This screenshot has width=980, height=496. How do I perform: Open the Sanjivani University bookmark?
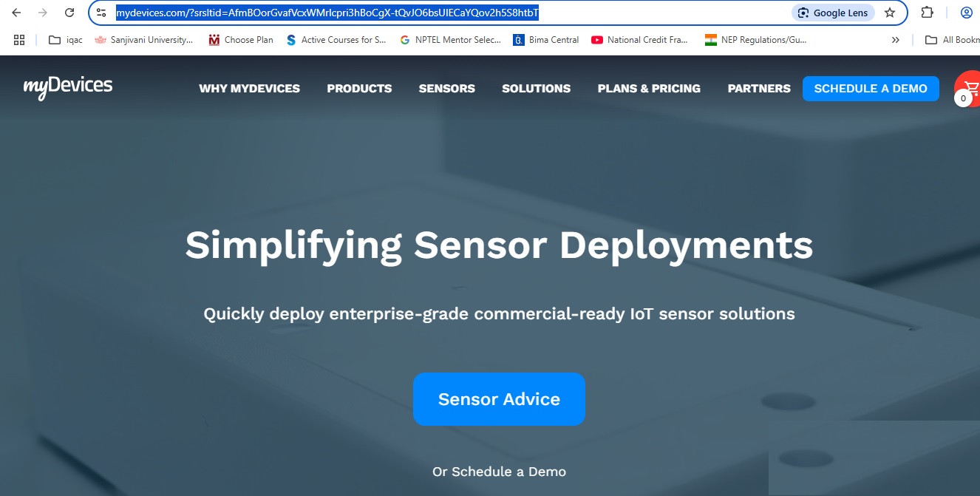(x=144, y=40)
